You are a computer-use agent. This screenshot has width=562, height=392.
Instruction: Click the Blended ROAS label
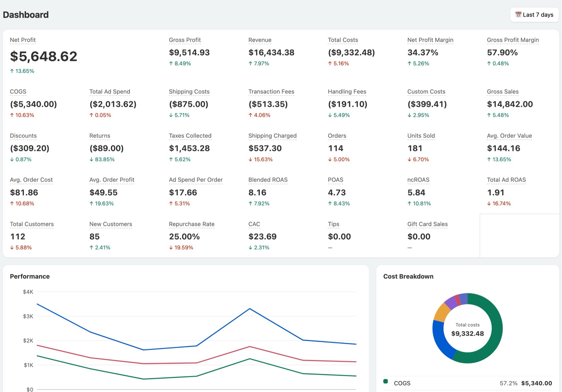(268, 180)
